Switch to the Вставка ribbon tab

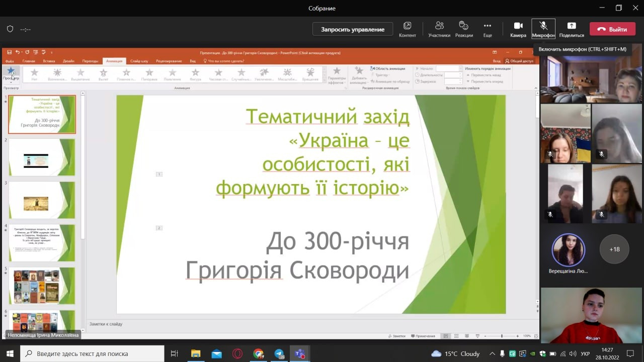[x=49, y=61]
